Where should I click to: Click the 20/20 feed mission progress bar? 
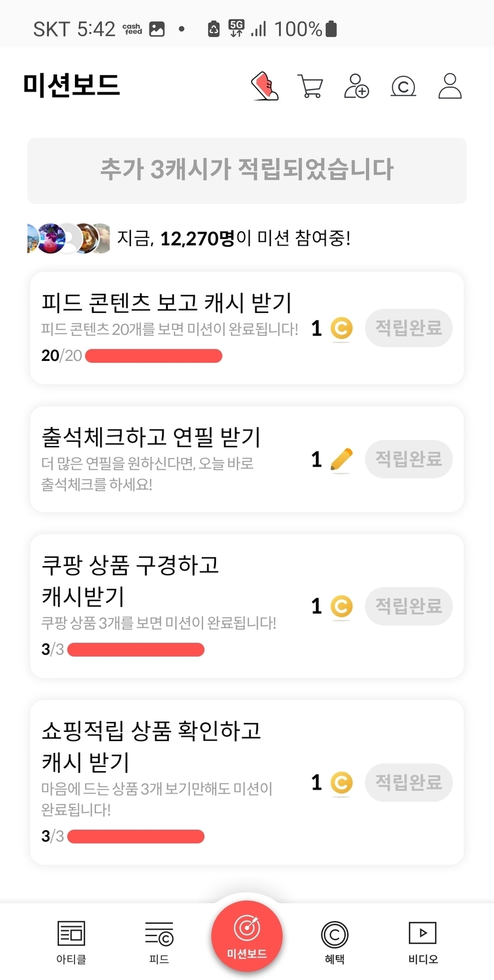click(x=154, y=356)
